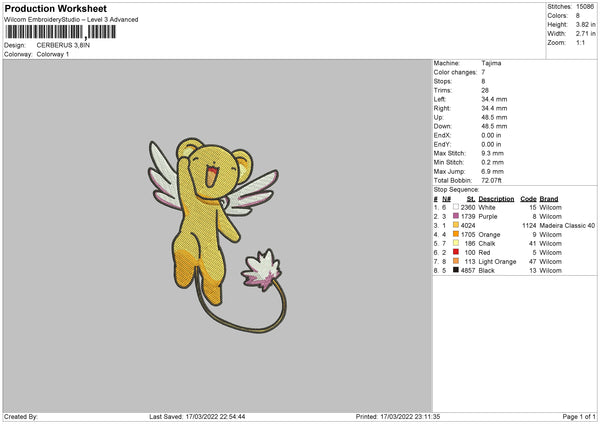
Task: Click the Purple color swatch in stop sequence
Action: coord(456,216)
